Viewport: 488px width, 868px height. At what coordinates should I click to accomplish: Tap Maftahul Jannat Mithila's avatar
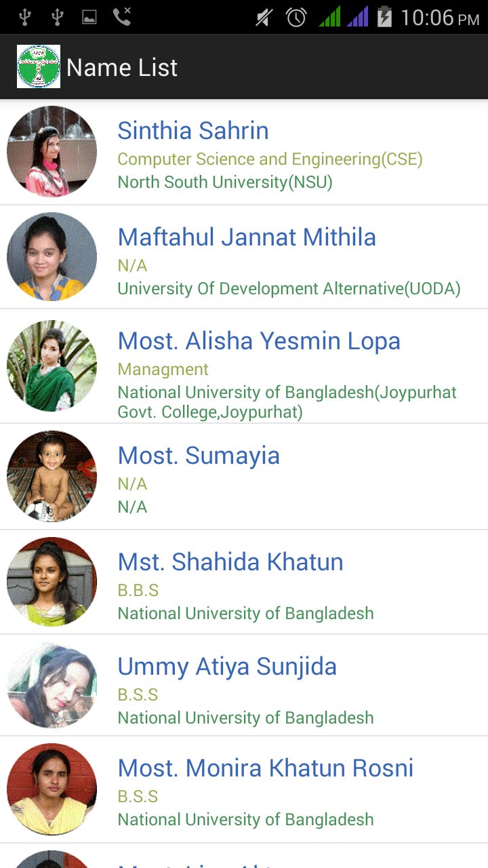point(52,256)
